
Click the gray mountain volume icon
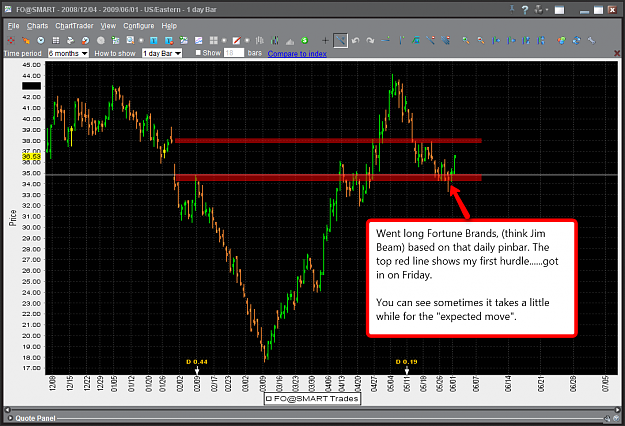click(290, 41)
